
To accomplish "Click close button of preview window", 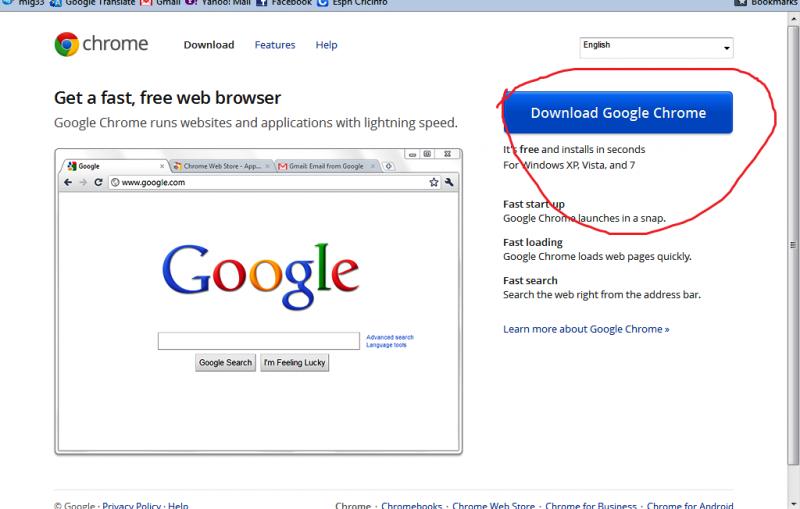I will coord(447,154).
